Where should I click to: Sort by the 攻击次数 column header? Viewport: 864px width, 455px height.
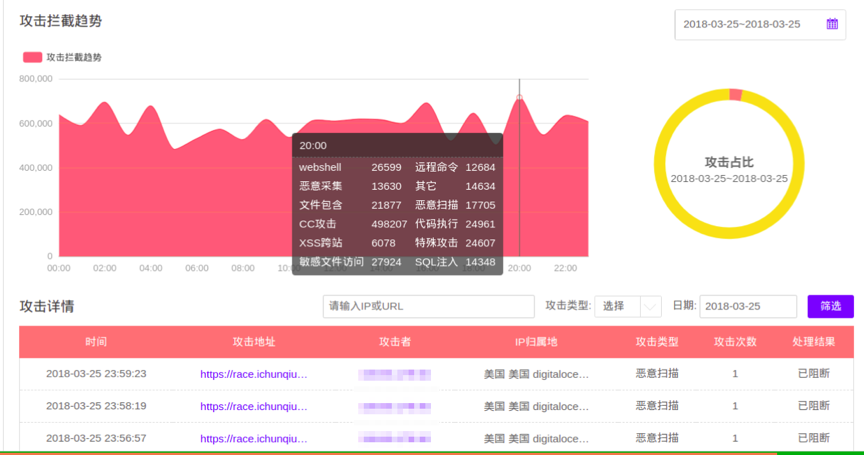[x=735, y=342]
